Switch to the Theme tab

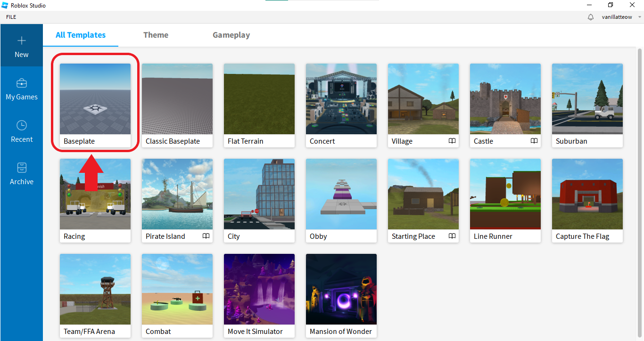tap(156, 35)
